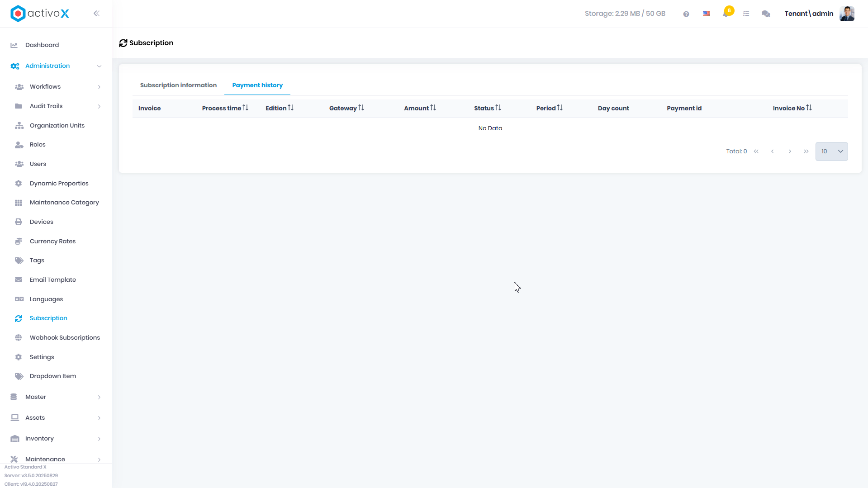Sort by Amount column
Image resolution: width=868 pixels, height=488 pixels.
[x=420, y=108]
